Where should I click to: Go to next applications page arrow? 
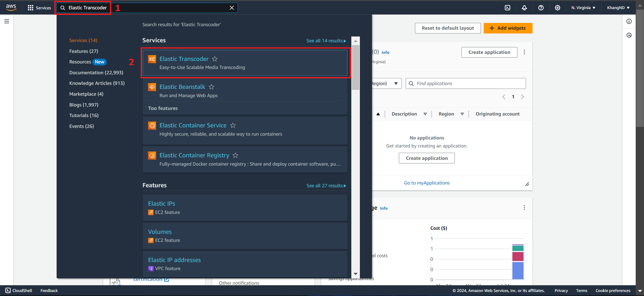(x=522, y=97)
